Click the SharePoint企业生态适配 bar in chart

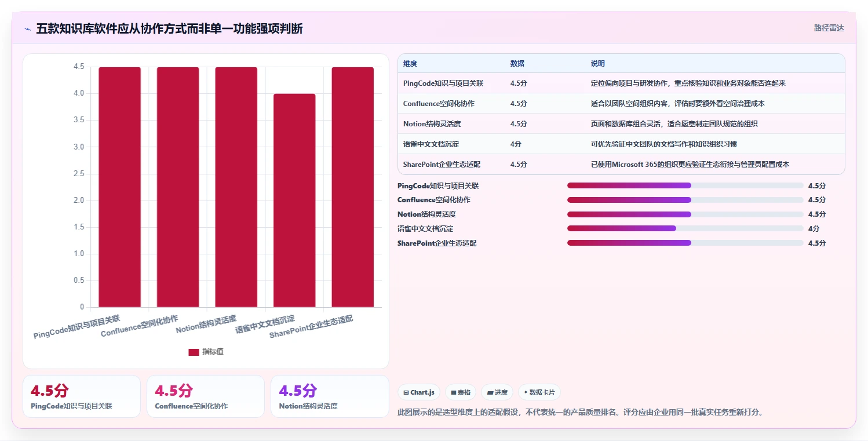click(x=352, y=187)
